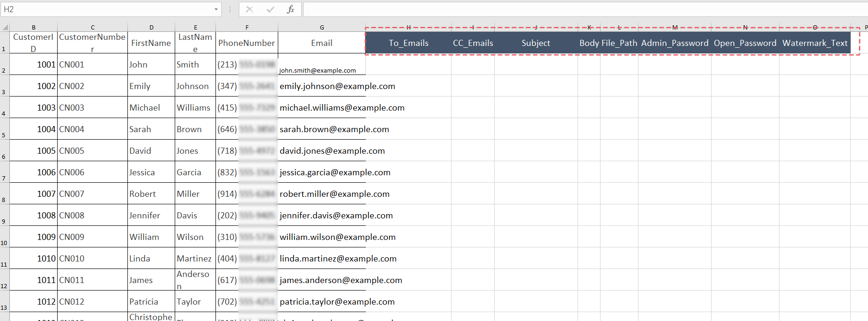Select row 12 header
Viewport: 868px width, 321px height.
click(x=5, y=280)
